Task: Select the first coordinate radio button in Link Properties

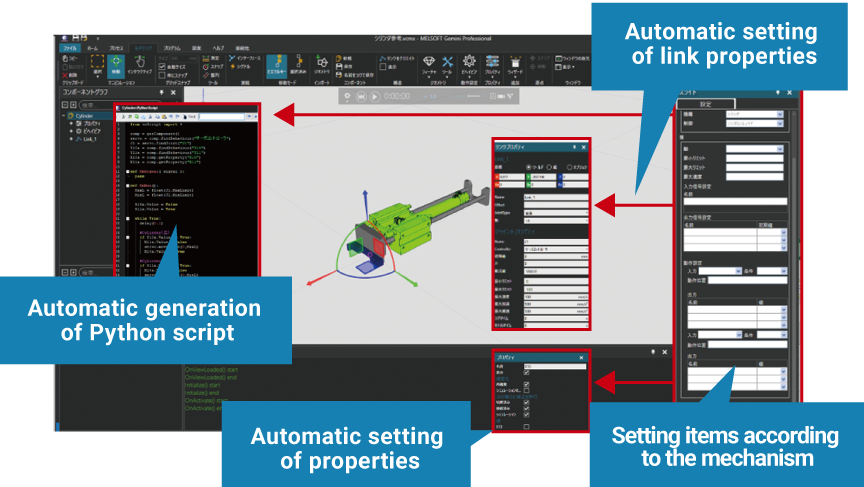Action: pos(529,167)
